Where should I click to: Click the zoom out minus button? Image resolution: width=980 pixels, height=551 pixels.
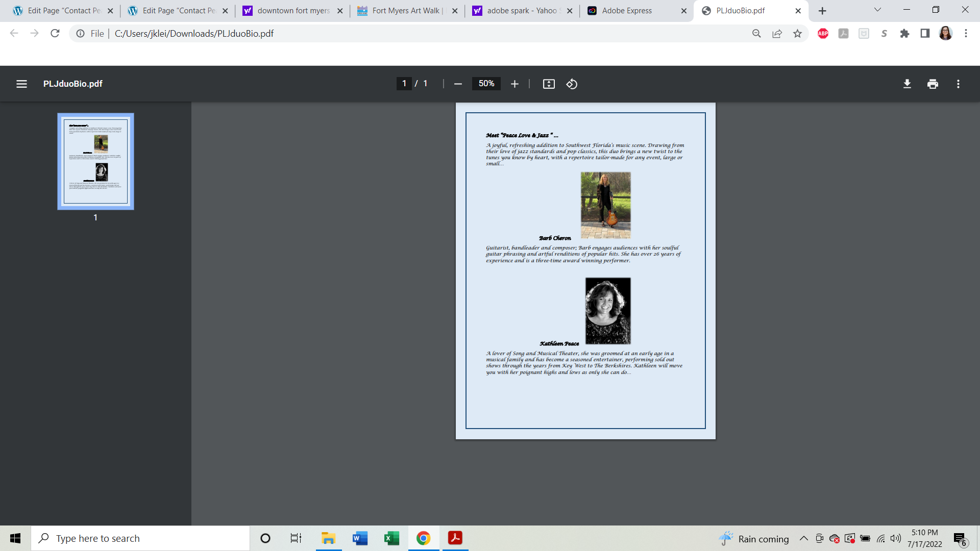(x=458, y=84)
